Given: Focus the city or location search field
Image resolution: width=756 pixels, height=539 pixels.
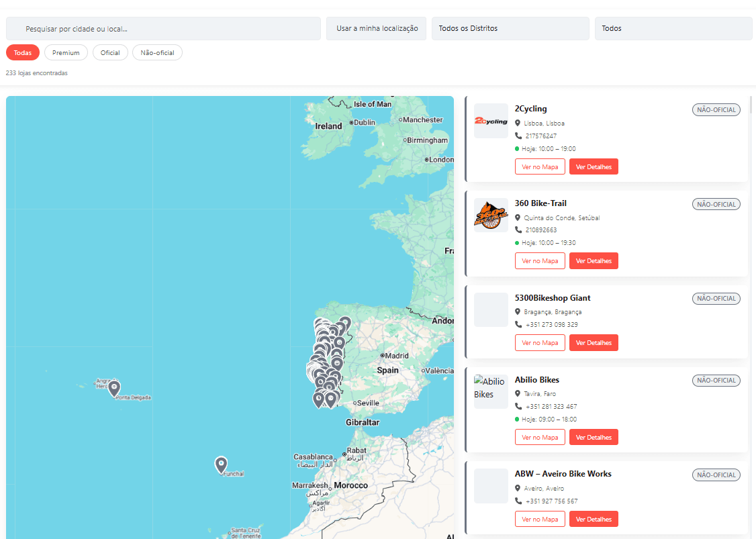Looking at the screenshot, I should [163, 28].
